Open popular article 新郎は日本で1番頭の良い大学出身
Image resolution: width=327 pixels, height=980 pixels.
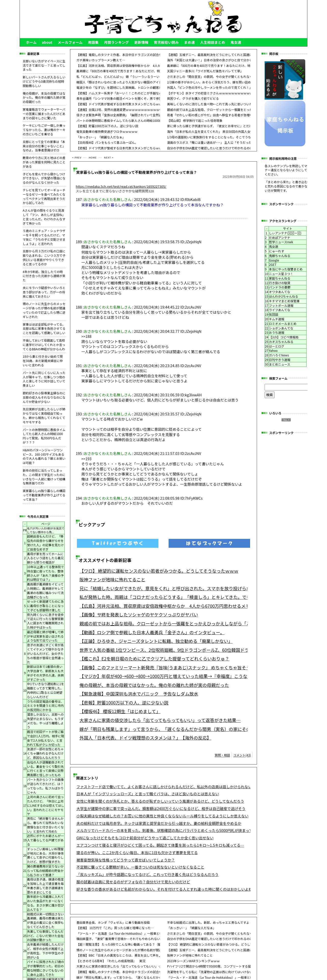tap(45, 673)
